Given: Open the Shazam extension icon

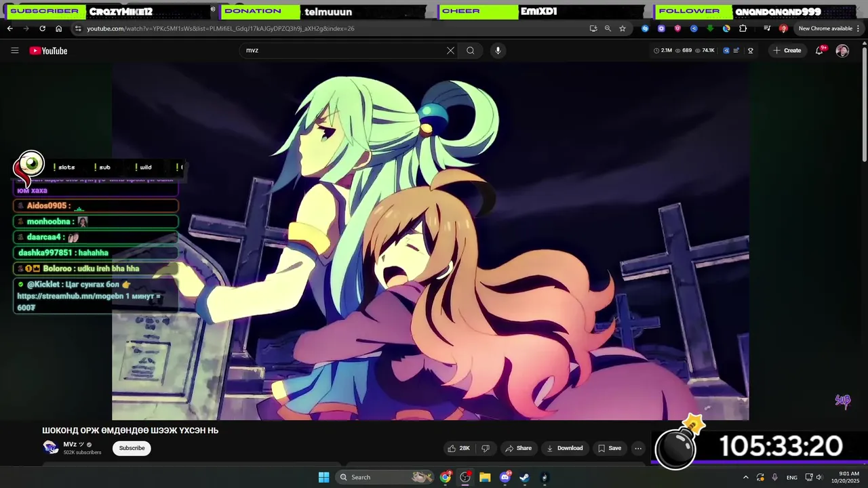Looking at the screenshot, I should [x=645, y=28].
